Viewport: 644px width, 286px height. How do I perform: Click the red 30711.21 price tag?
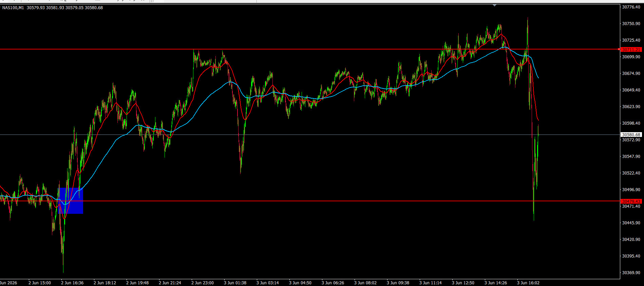[631, 49]
